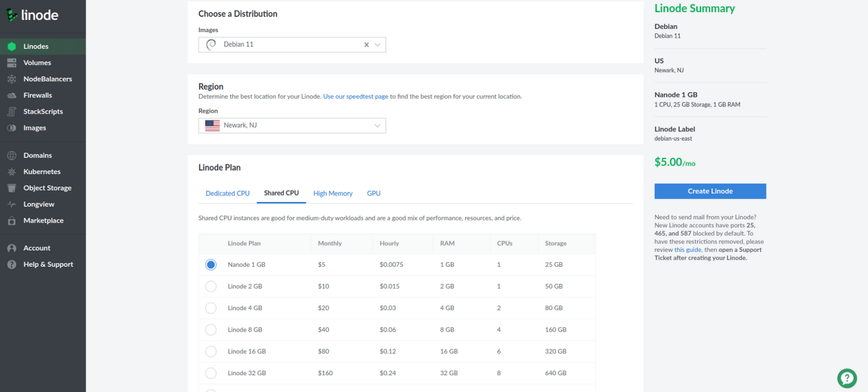Go to Marketplace in the sidebar

click(x=43, y=221)
